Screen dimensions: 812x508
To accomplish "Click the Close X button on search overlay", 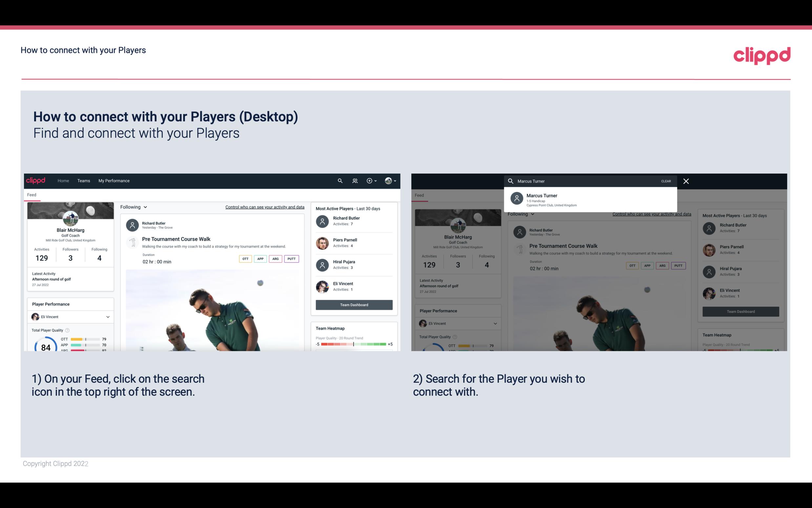I will pyautogui.click(x=686, y=180).
